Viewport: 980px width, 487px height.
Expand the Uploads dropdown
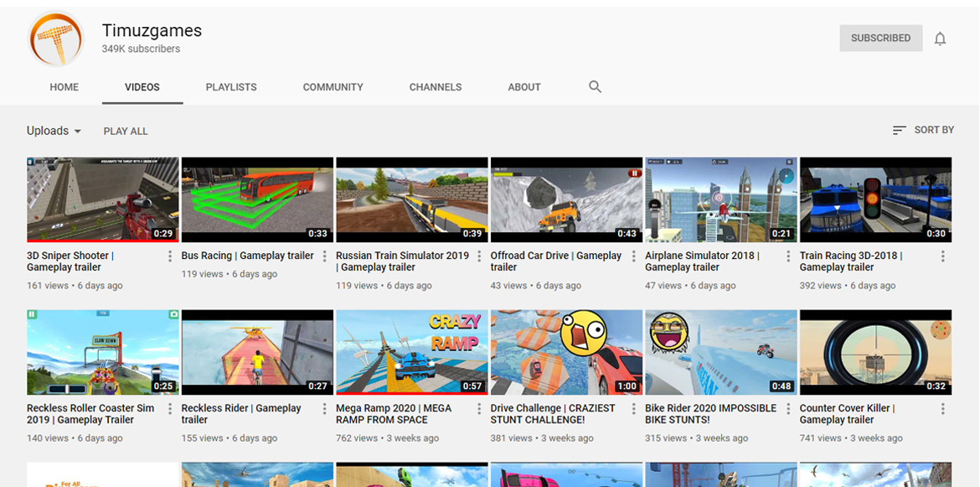coord(54,131)
